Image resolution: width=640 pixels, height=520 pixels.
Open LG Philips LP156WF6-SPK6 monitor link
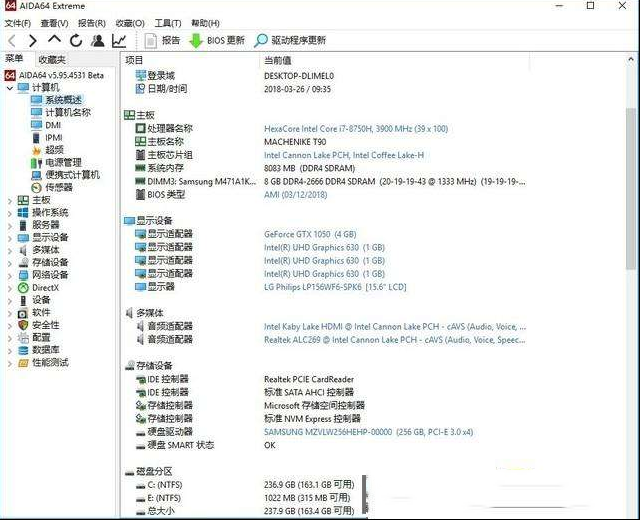tap(335, 287)
